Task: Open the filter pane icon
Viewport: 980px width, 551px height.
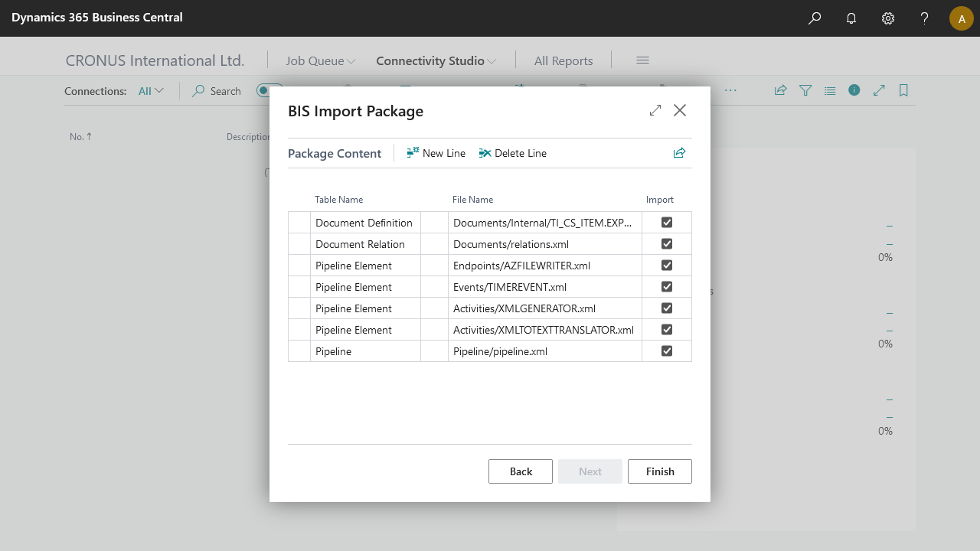Action: tap(805, 90)
